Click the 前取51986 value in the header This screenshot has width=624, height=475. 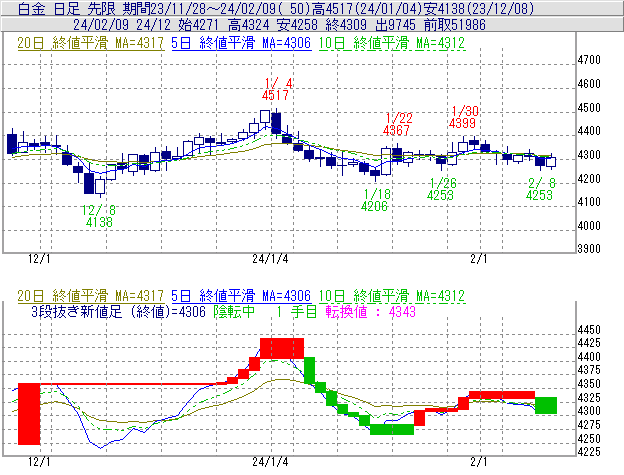[455, 25]
